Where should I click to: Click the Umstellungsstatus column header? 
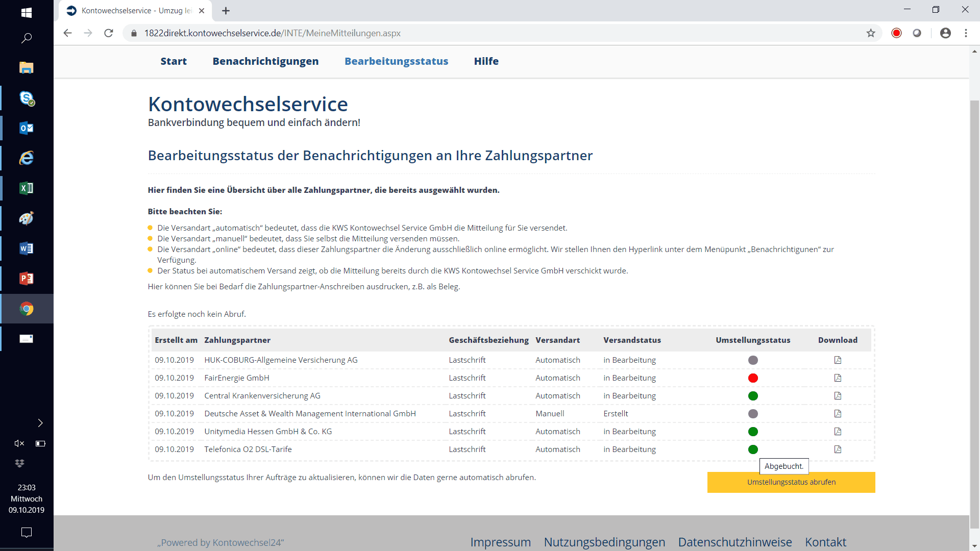click(753, 340)
